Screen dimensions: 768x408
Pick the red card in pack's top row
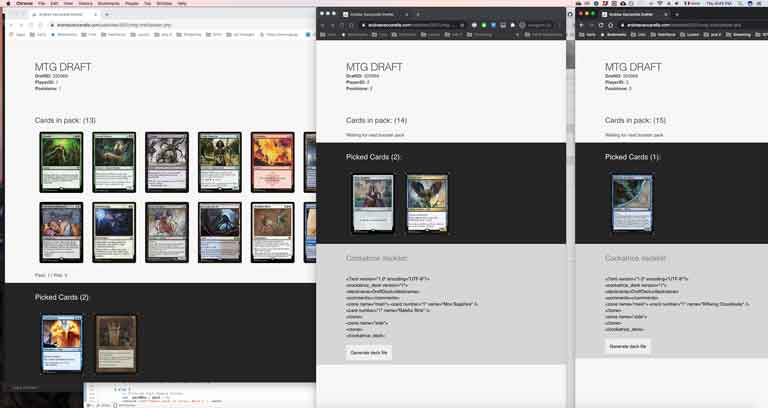[273, 162]
